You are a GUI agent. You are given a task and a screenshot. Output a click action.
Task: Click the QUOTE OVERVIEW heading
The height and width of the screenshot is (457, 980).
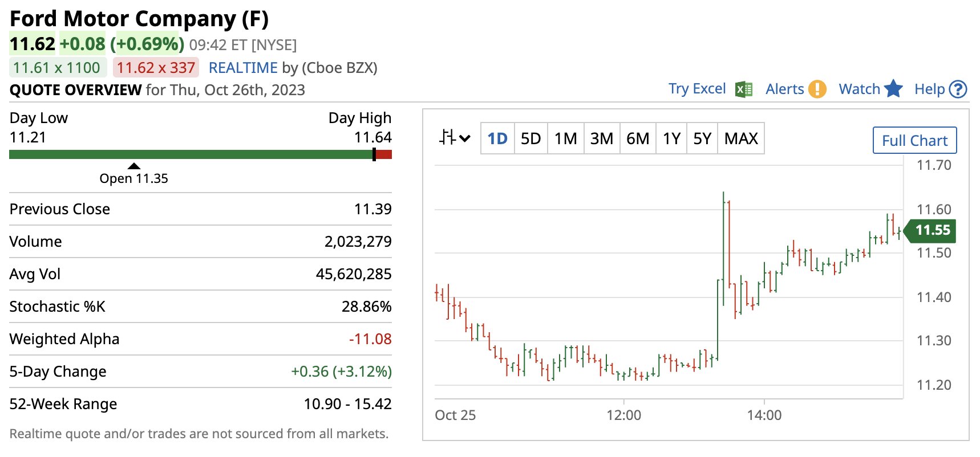[75, 90]
